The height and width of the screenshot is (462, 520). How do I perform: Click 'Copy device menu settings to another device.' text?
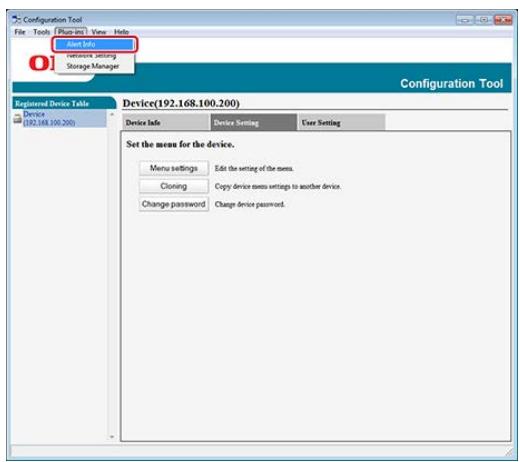coord(278,186)
